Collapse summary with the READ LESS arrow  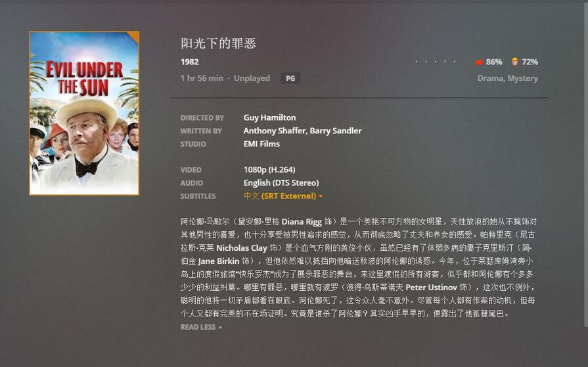(x=220, y=327)
